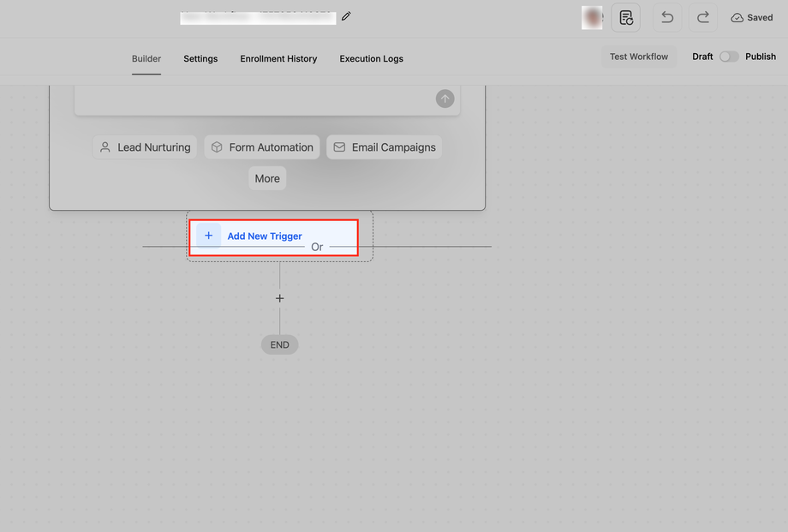The image size is (788, 532).
Task: Open the user avatar in the header
Action: click(x=592, y=18)
